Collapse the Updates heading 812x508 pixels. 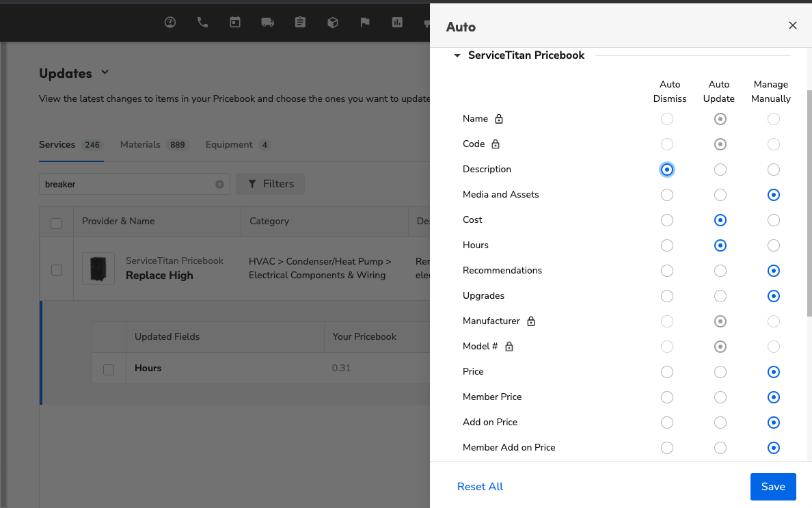105,72
